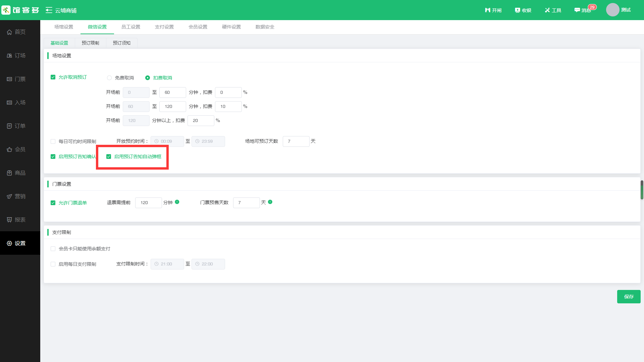Click info icon beside 退票需提前 分钟
The width and height of the screenshot is (644, 362).
coord(177,202)
